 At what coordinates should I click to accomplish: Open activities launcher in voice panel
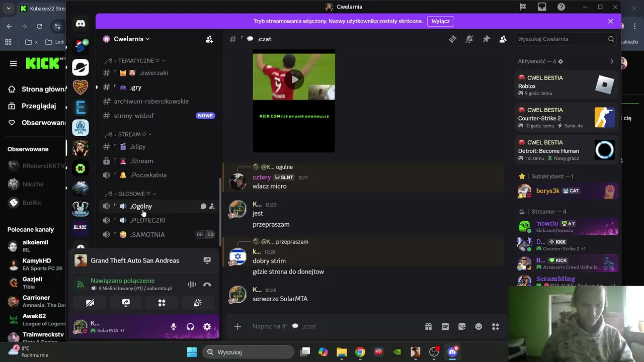click(162, 303)
